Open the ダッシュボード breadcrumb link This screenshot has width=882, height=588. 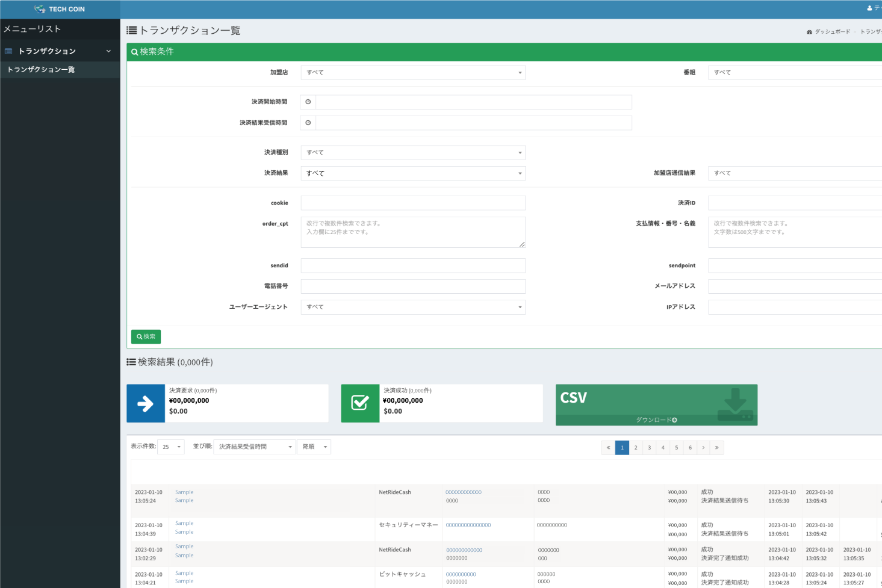point(832,32)
